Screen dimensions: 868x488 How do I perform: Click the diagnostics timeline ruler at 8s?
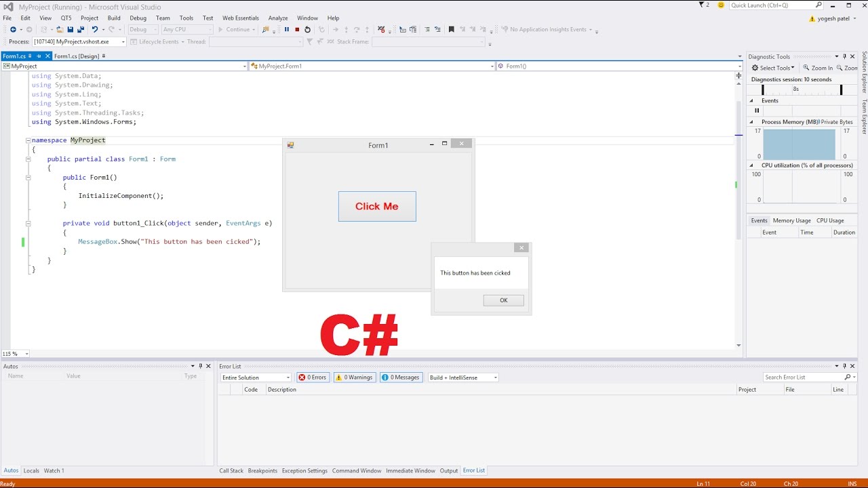tap(796, 89)
